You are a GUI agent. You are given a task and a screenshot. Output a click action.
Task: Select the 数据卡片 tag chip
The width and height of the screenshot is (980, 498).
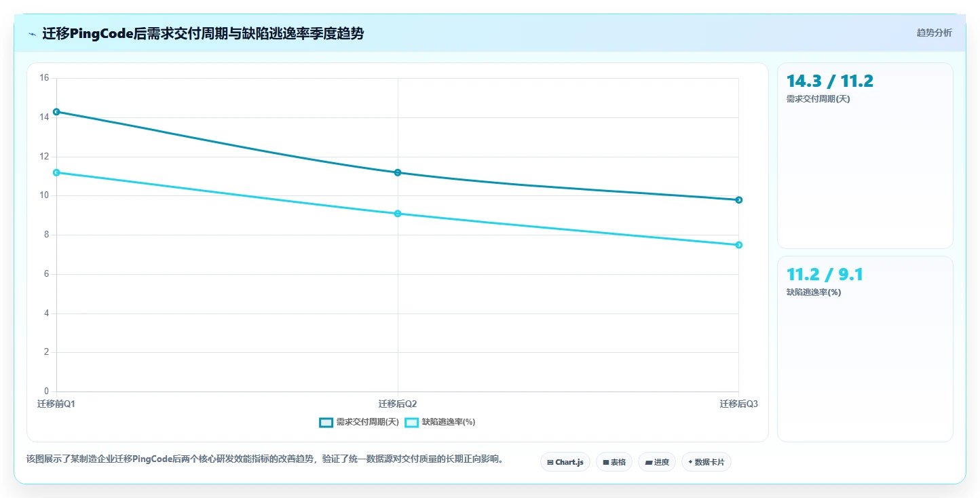[706, 462]
